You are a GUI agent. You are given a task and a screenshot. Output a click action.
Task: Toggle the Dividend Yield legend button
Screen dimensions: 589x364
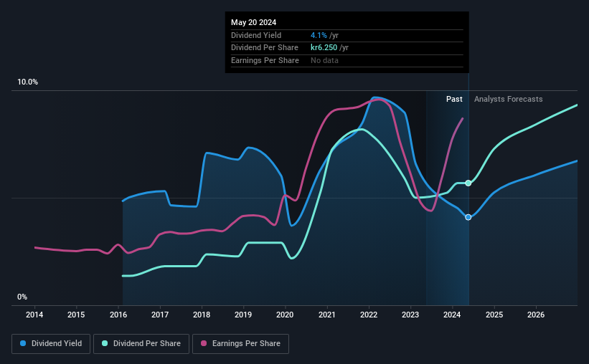51,344
